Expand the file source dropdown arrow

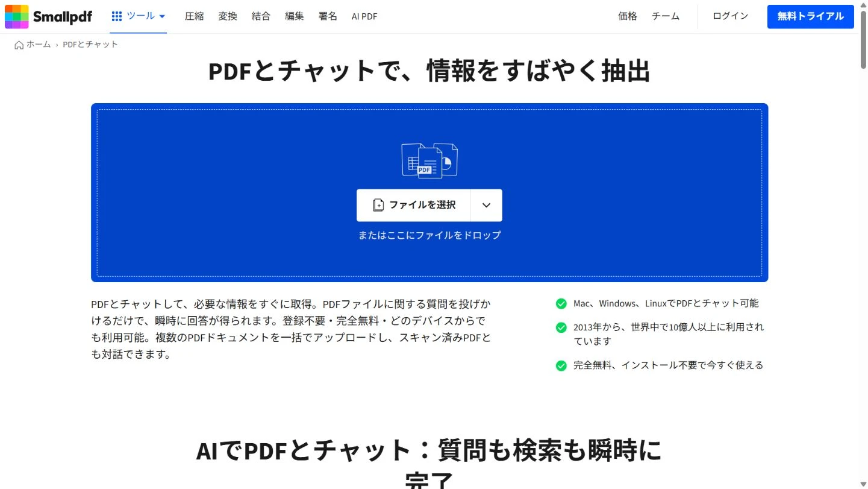click(487, 205)
